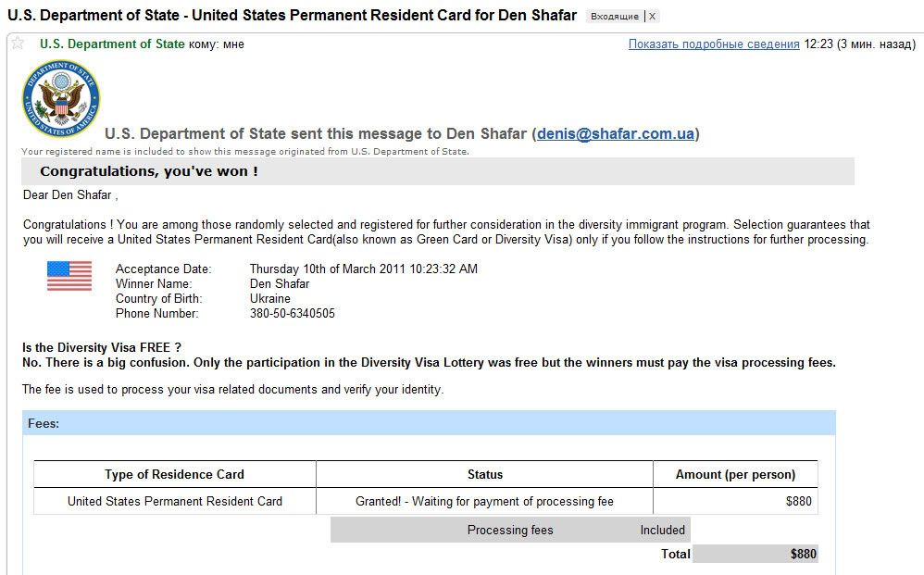Click the United States Permanent Resident Card cell
Screen dimensions: 924x575
(x=174, y=501)
